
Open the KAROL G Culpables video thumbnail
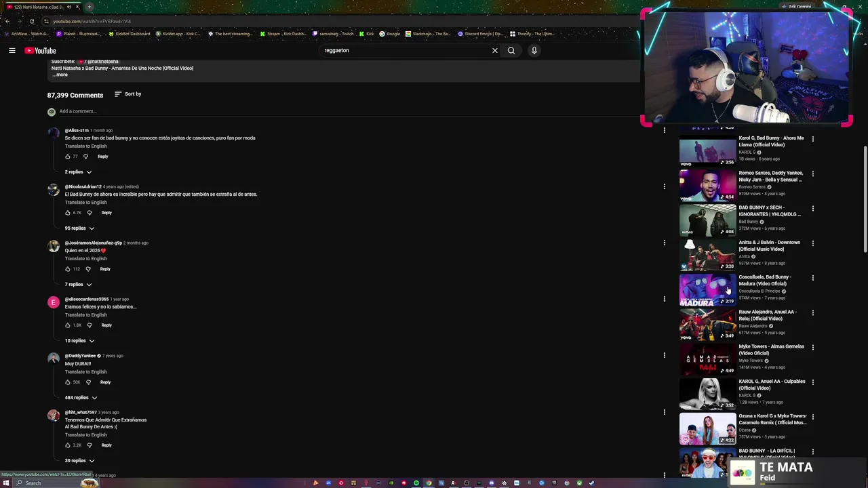pyautogui.click(x=707, y=394)
